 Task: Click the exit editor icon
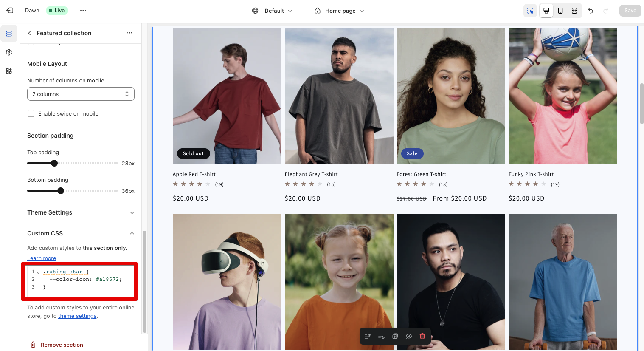[x=10, y=11]
